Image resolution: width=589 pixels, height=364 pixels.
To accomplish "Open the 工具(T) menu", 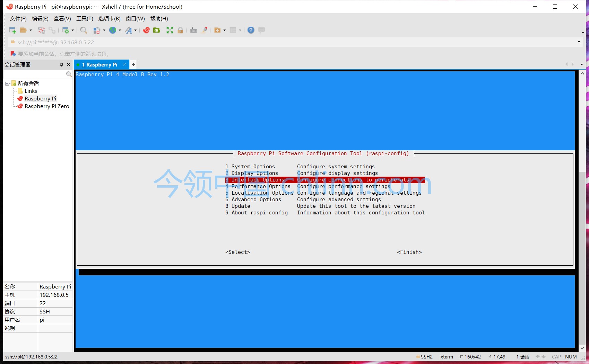I will tap(85, 19).
